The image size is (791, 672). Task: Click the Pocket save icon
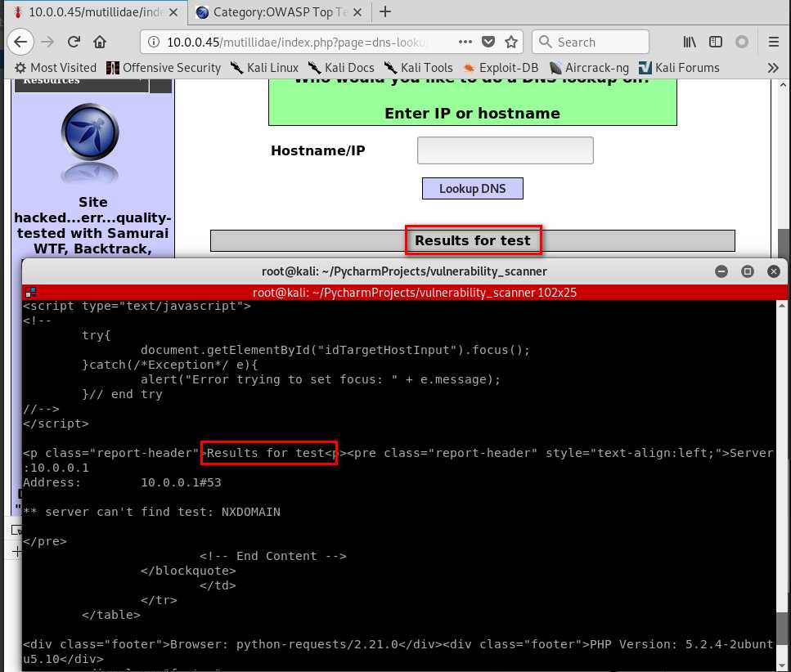coord(488,42)
